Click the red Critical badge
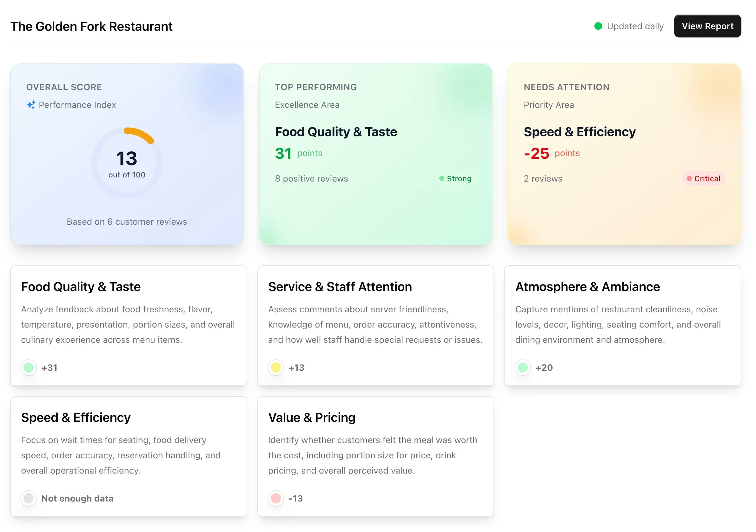The image size is (756, 532). [x=703, y=178]
